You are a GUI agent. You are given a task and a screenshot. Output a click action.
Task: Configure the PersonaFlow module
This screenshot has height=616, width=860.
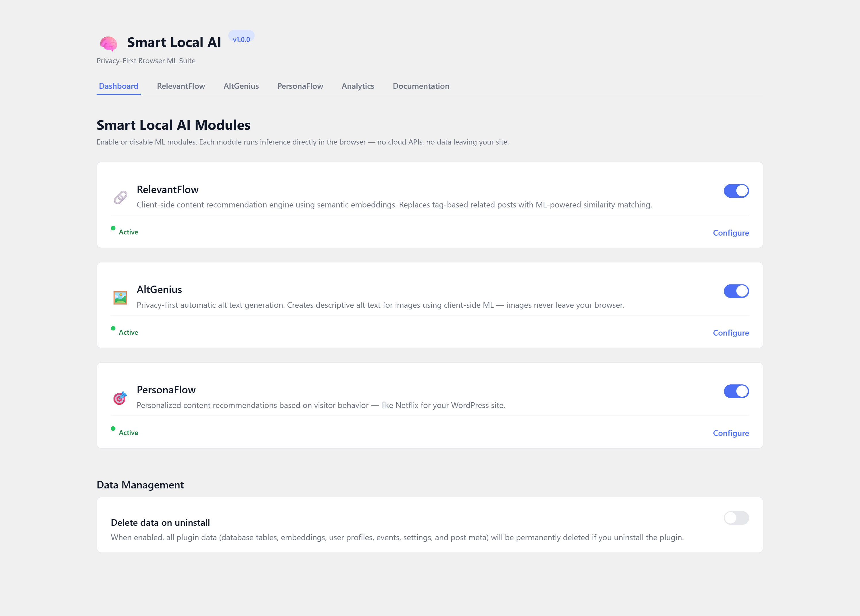731,433
